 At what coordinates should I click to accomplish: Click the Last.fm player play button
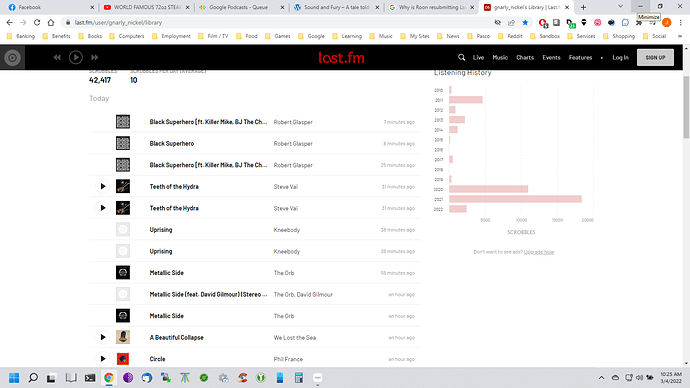76,57
